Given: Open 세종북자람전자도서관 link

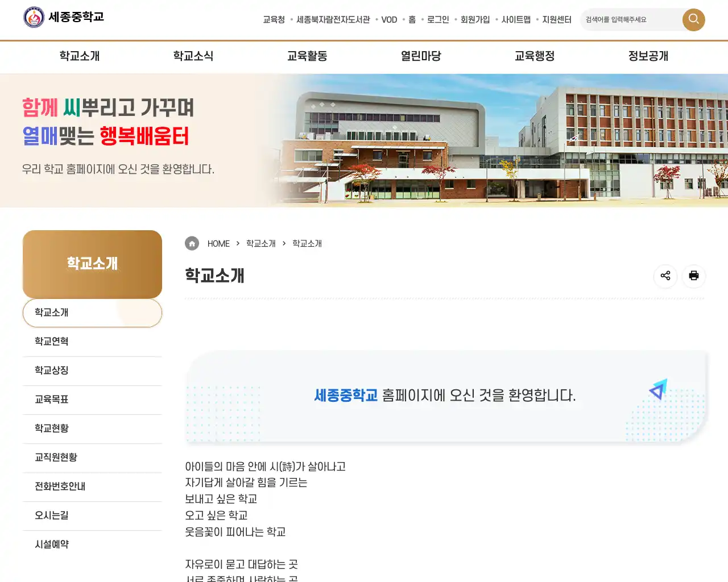Looking at the screenshot, I should pyautogui.click(x=333, y=19).
